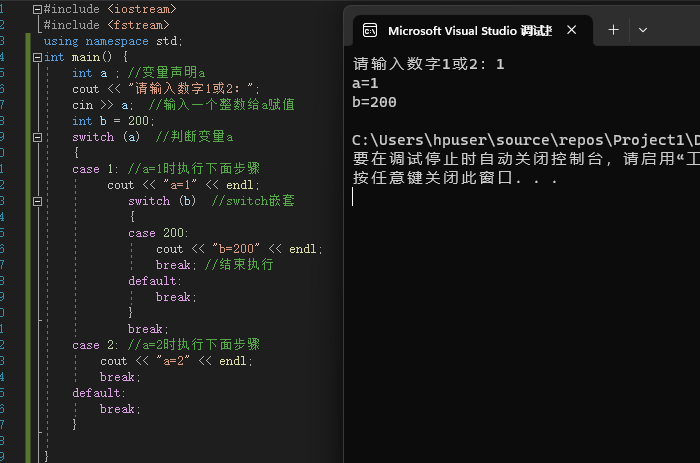Image resolution: width=700 pixels, height=463 pixels.
Task: Collapse the int main() function
Action: click(x=38, y=57)
